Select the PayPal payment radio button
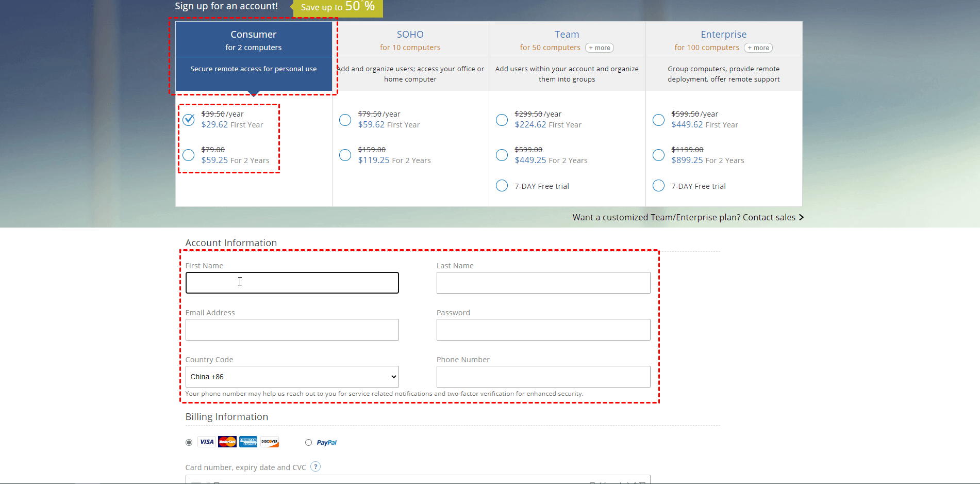This screenshot has height=484, width=980. click(x=308, y=443)
